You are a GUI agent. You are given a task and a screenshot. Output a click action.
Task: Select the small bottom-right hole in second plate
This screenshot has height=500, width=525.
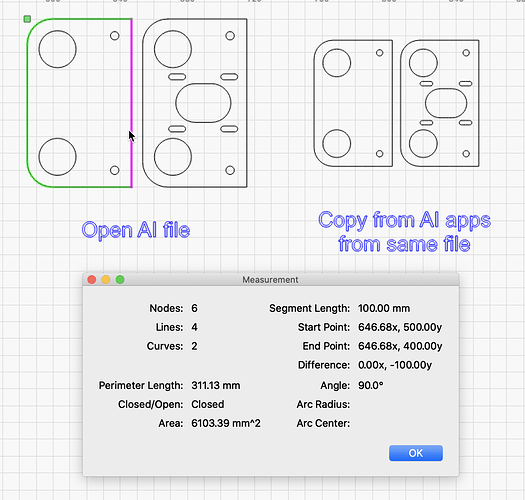coord(230,170)
